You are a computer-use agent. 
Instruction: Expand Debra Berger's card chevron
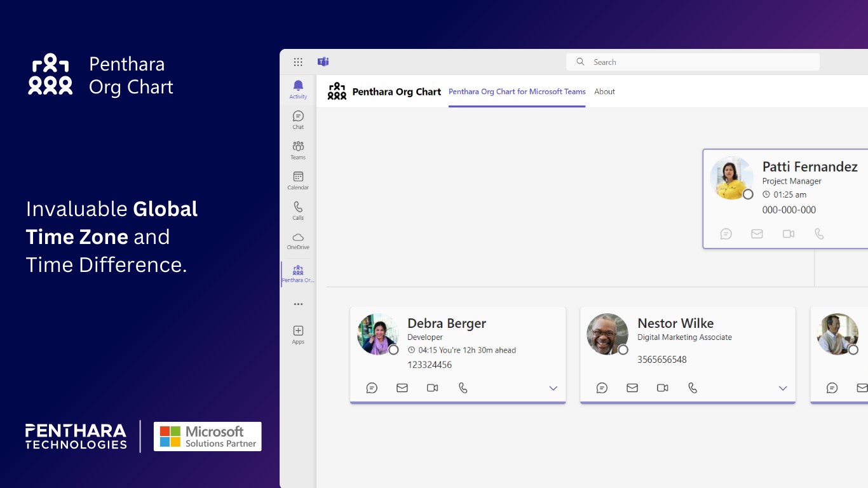point(553,388)
